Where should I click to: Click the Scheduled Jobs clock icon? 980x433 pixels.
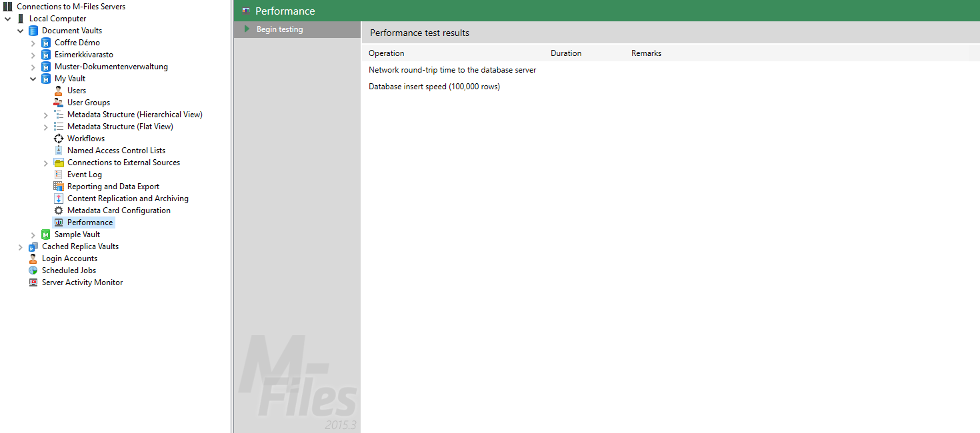(33, 270)
